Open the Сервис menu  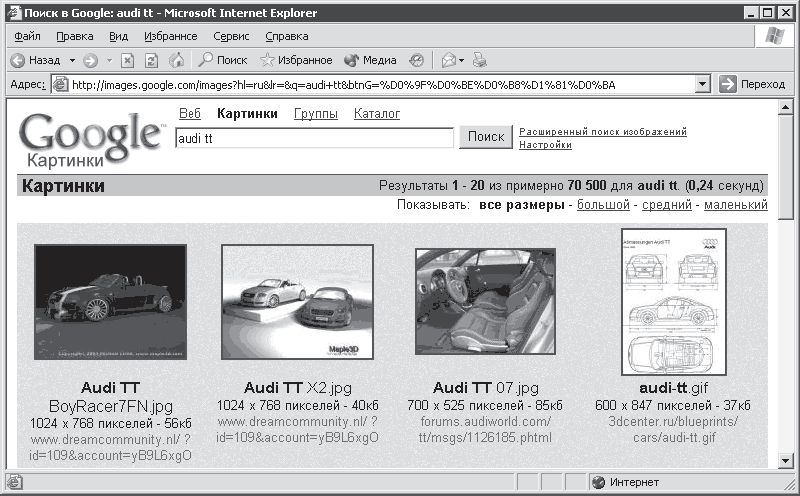pos(231,36)
